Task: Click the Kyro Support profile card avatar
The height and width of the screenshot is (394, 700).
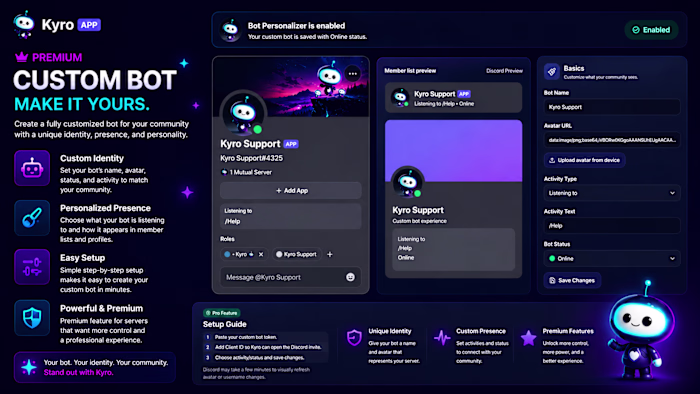Action: pyautogui.click(x=243, y=113)
